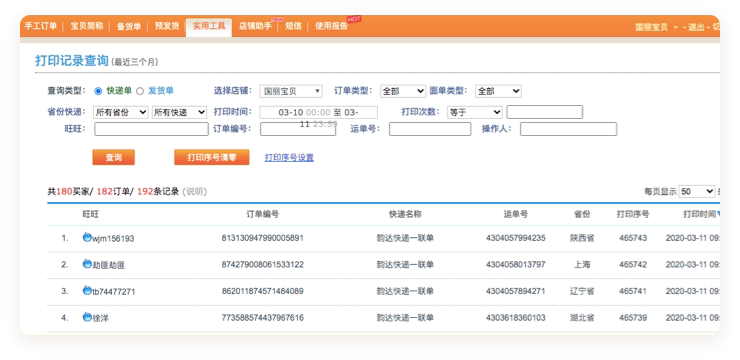740x360 pixels.
Task: Open the 手工订单 tab
Action: click(x=41, y=26)
